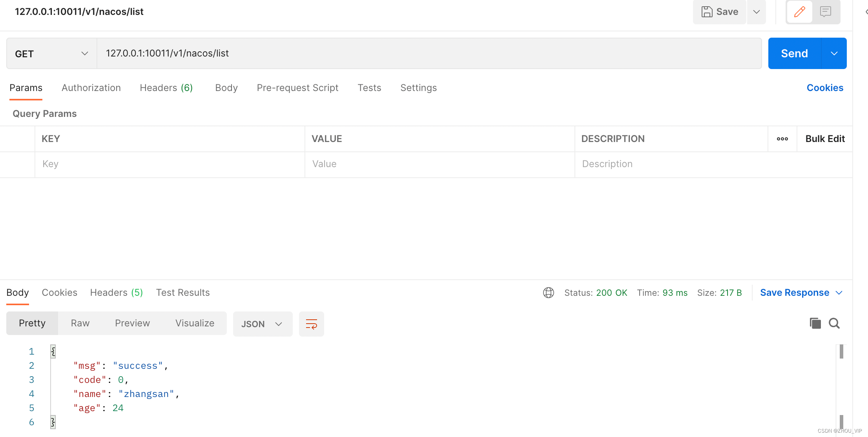The height and width of the screenshot is (437, 868).
Task: Open the GET method dropdown
Action: pyautogui.click(x=51, y=54)
